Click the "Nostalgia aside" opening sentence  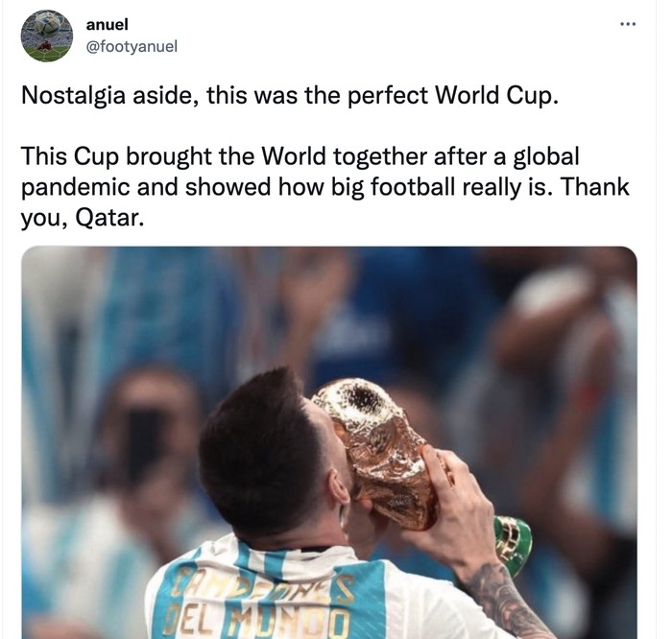(288, 97)
